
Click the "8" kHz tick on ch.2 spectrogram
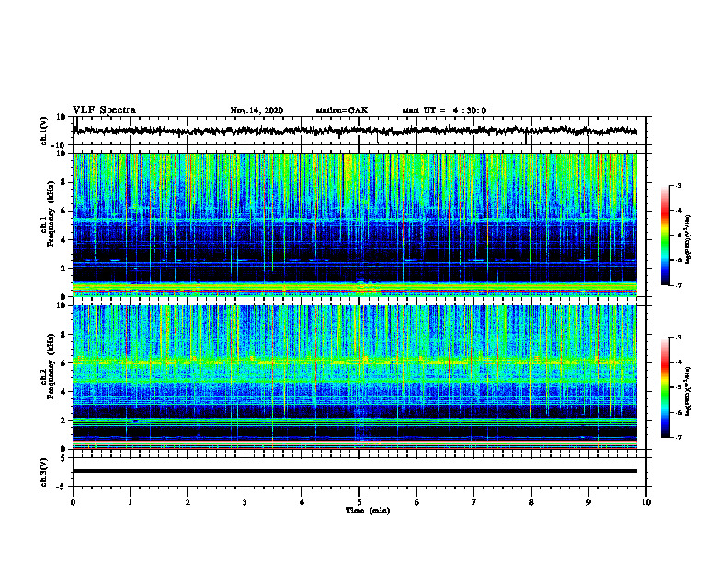tap(63, 335)
